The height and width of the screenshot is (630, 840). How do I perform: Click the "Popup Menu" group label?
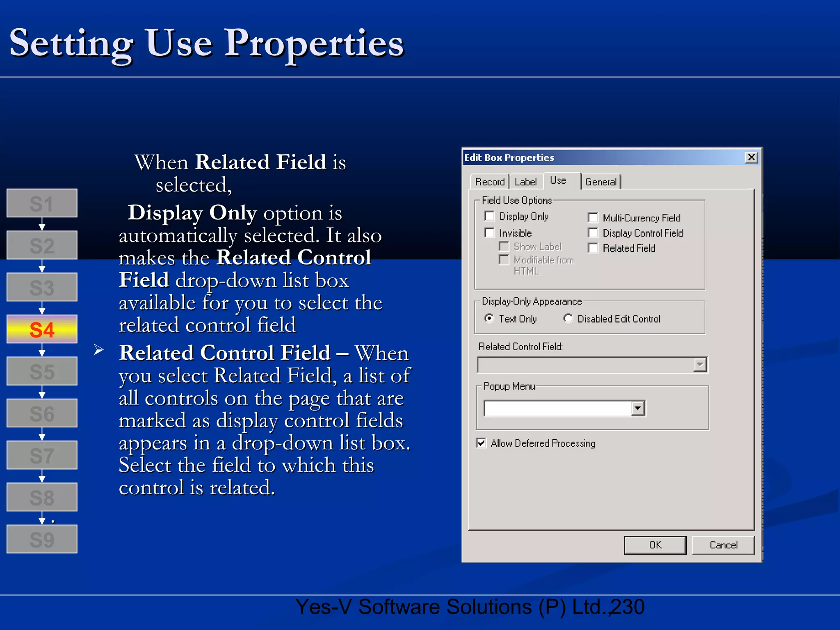(509, 386)
